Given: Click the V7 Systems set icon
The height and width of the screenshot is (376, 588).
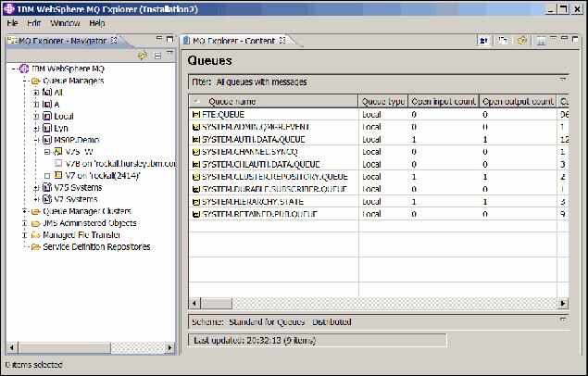Looking at the screenshot, I should point(47,199).
